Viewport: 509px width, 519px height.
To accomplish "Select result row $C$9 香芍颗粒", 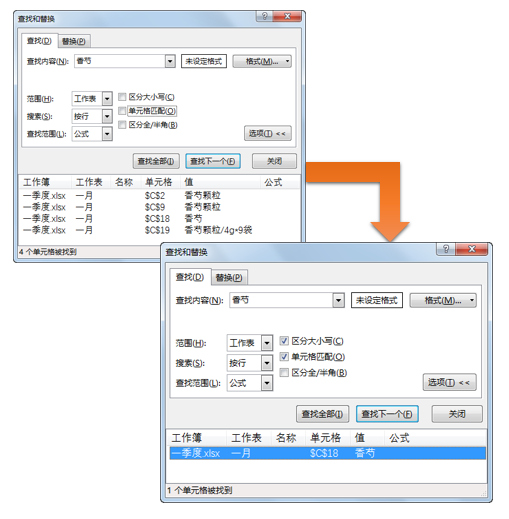I will (x=159, y=207).
